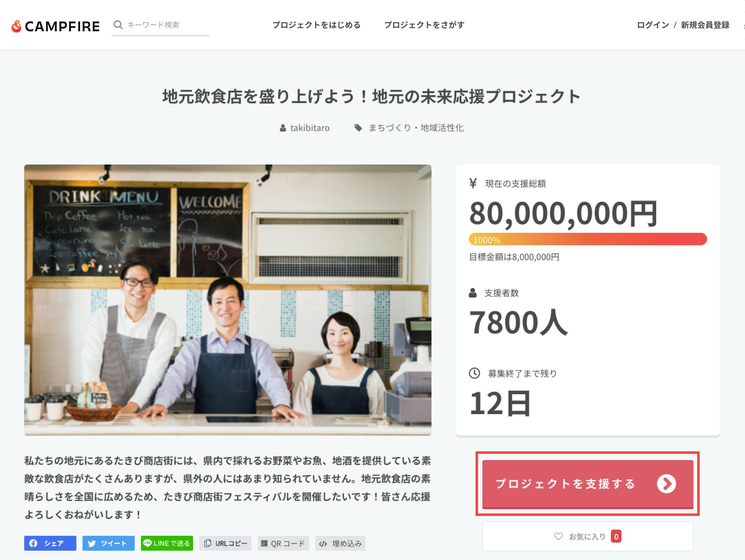745x560 pixels.
Task: Copy the project link with URLコピー
Action: [225, 543]
